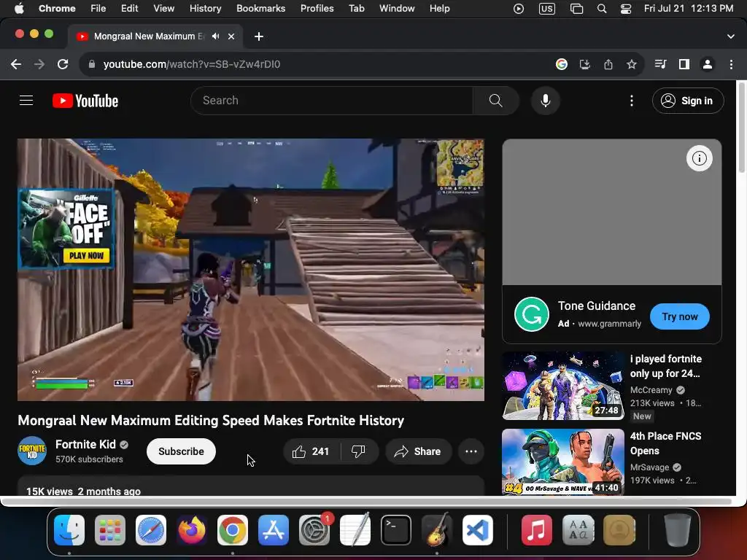Click the search magnifier button
The width and height of the screenshot is (747, 560).
coord(495,101)
